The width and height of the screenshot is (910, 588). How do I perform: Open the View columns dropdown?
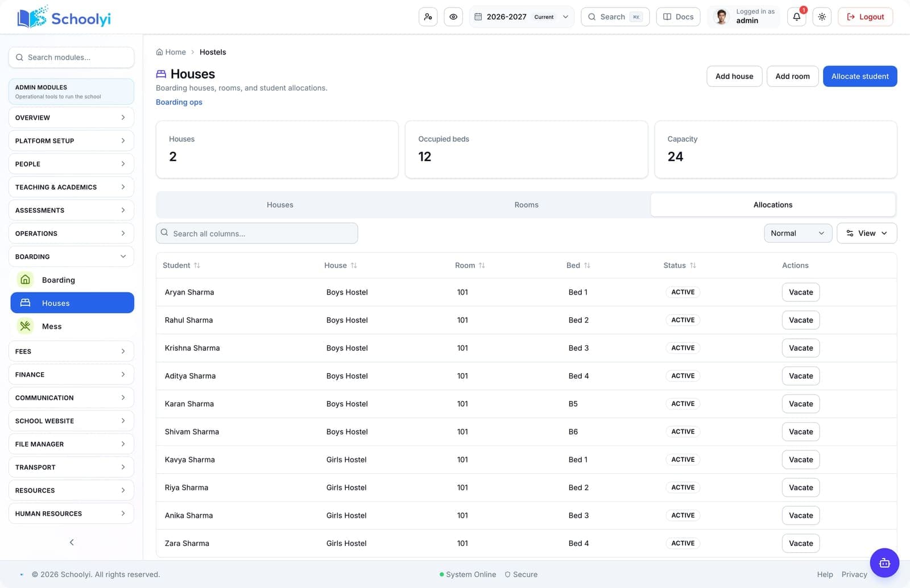867,233
